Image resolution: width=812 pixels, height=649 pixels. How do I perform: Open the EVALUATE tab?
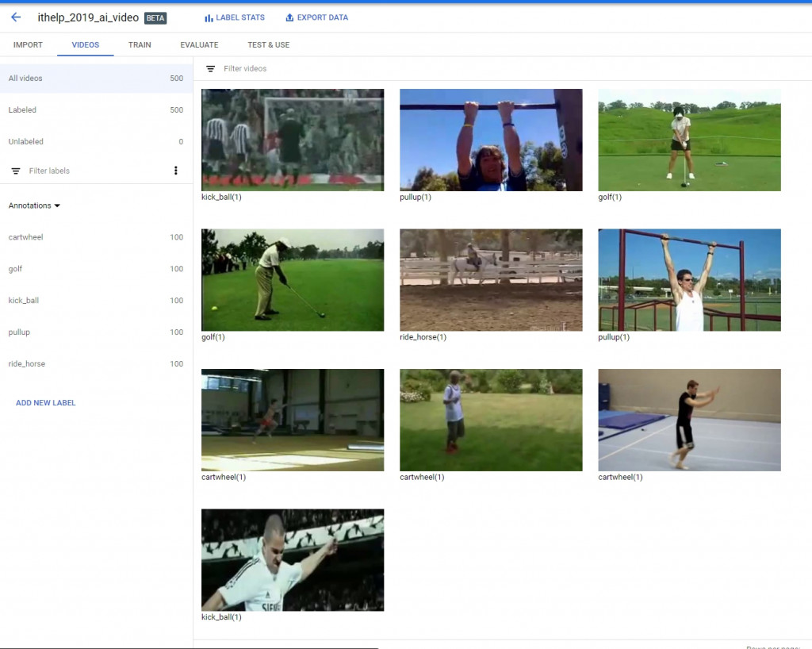199,45
